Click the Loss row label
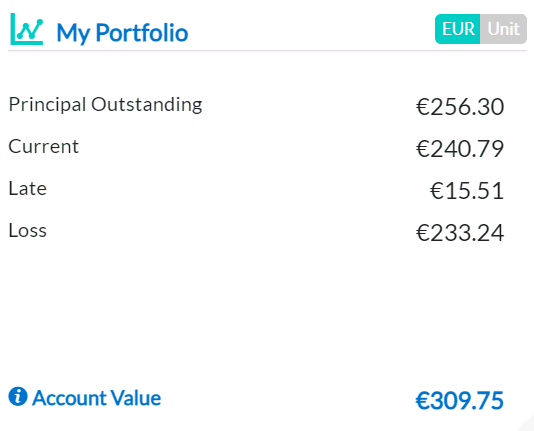 pyautogui.click(x=28, y=230)
